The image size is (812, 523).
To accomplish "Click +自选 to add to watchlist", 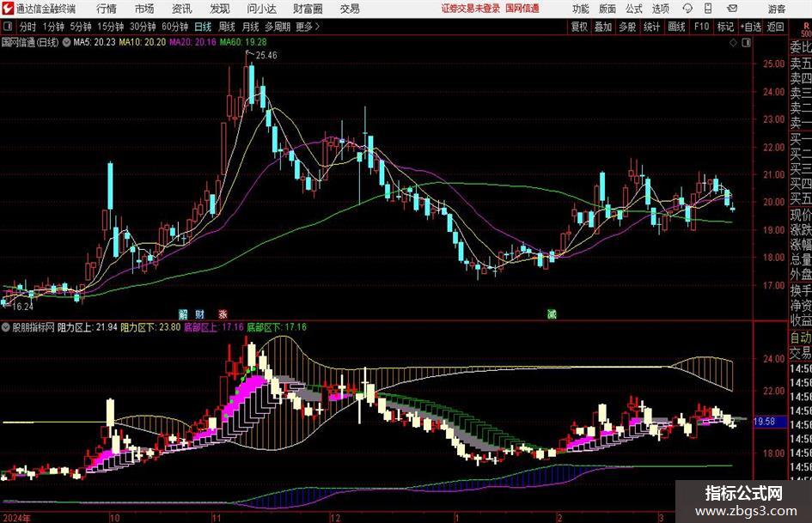I will (751, 27).
